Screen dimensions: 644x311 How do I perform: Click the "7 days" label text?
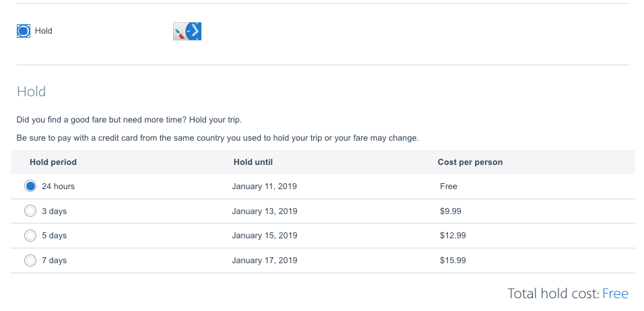(x=55, y=261)
